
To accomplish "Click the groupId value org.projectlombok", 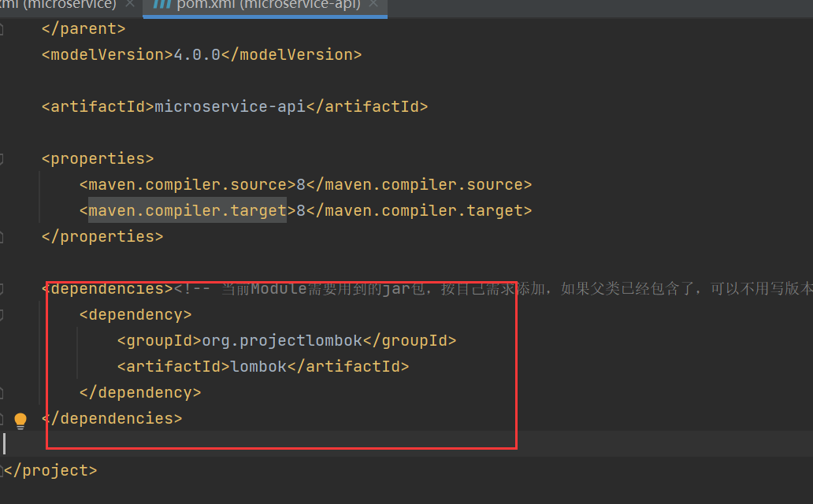I will pos(282,341).
